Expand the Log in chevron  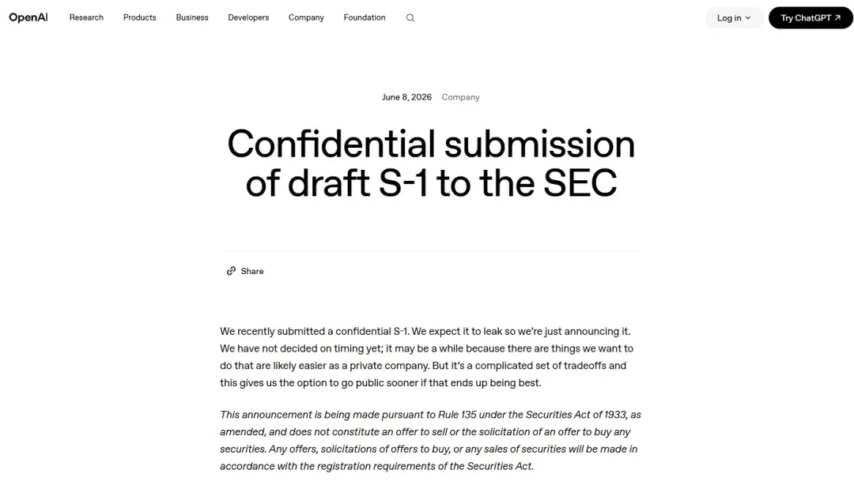[x=748, y=18]
